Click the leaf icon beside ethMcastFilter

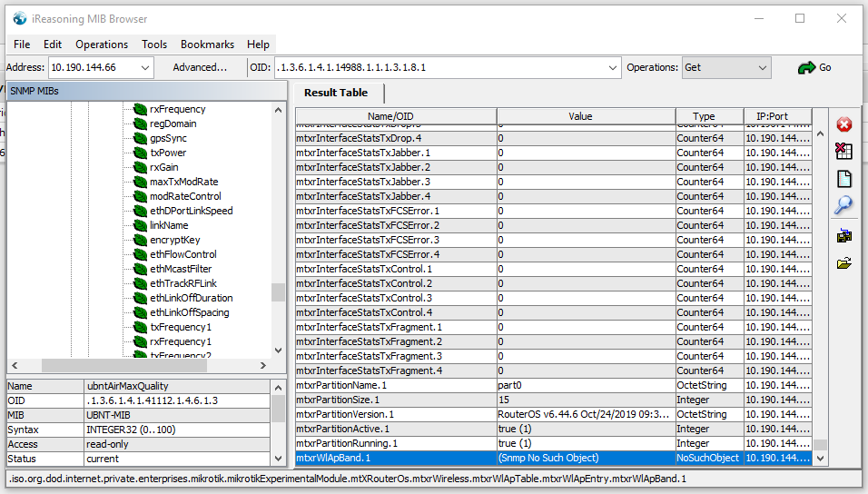(x=141, y=269)
